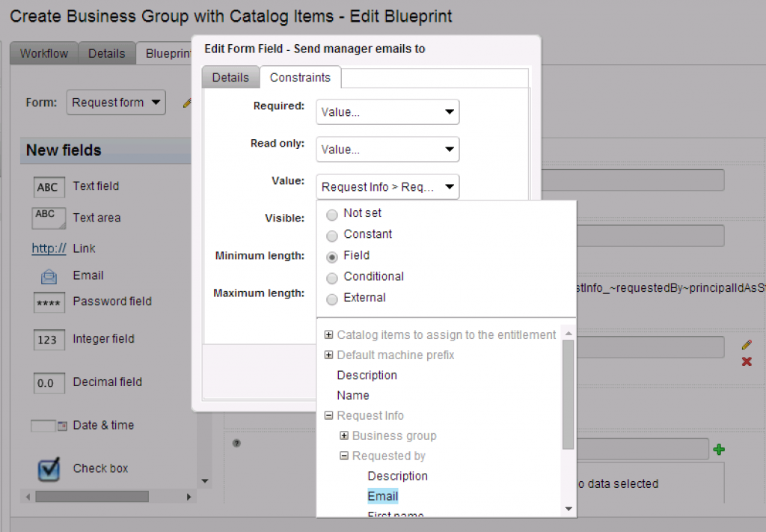Click the red X delete icon
Image resolution: width=766 pixels, height=532 pixels.
746,361
